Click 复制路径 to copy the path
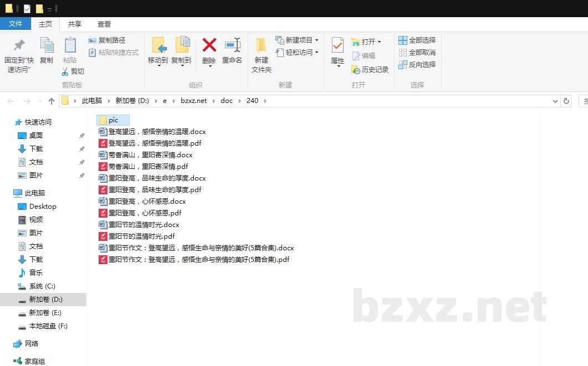588x366 pixels. click(x=110, y=40)
